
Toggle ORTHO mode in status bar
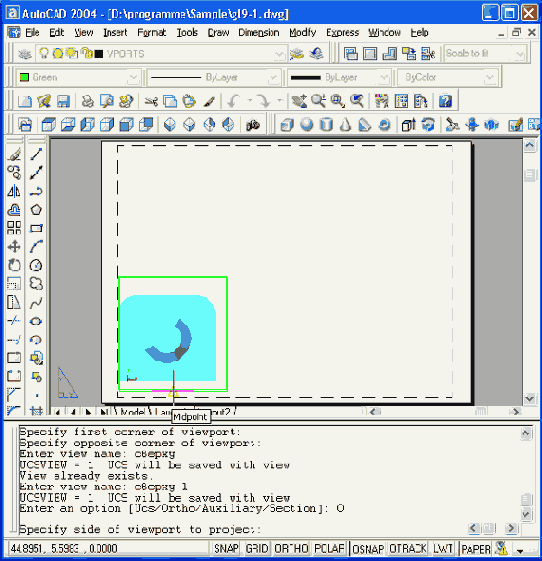[291, 548]
